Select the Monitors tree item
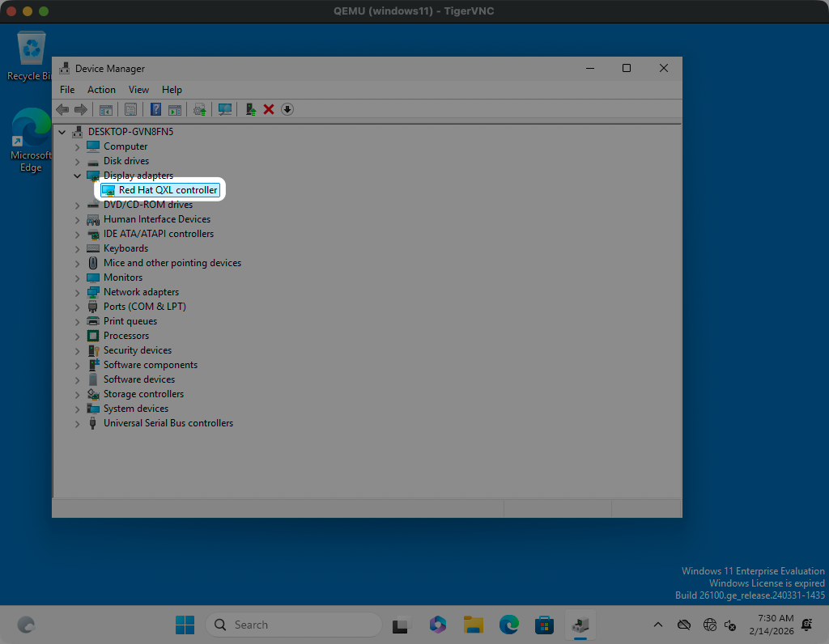The image size is (829, 644). point(122,278)
